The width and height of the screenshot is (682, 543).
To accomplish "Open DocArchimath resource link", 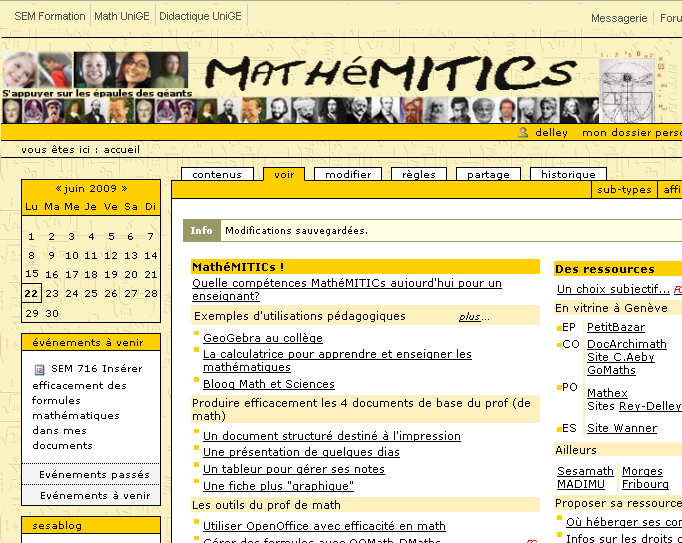I will 627,344.
